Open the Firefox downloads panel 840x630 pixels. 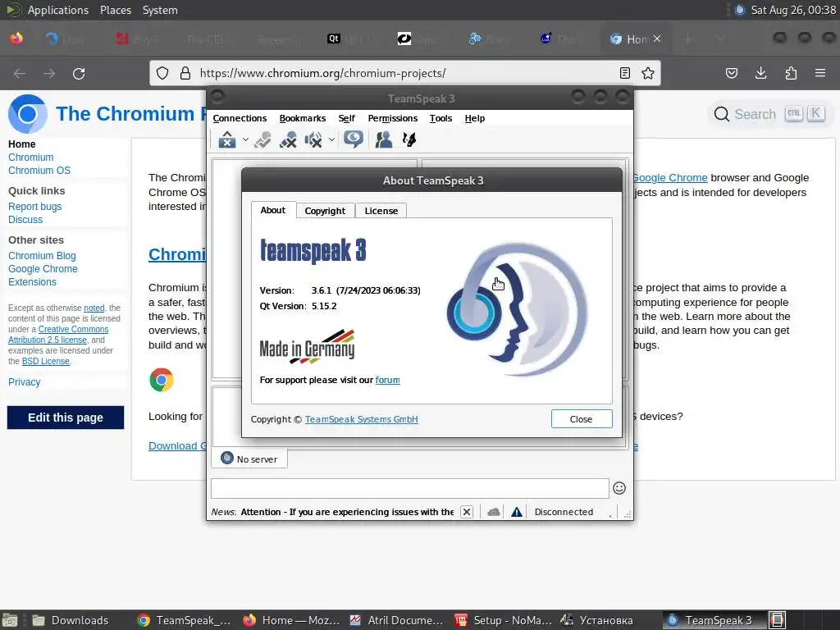[x=760, y=73]
